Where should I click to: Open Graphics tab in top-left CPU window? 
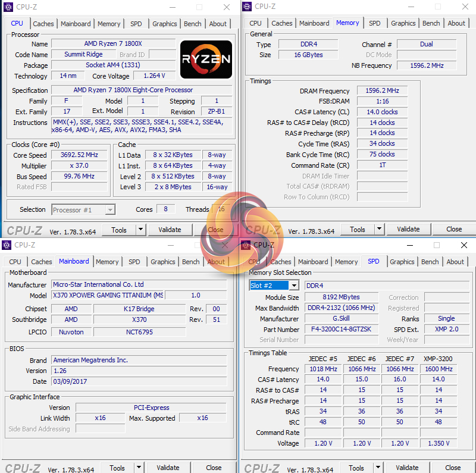pos(165,24)
